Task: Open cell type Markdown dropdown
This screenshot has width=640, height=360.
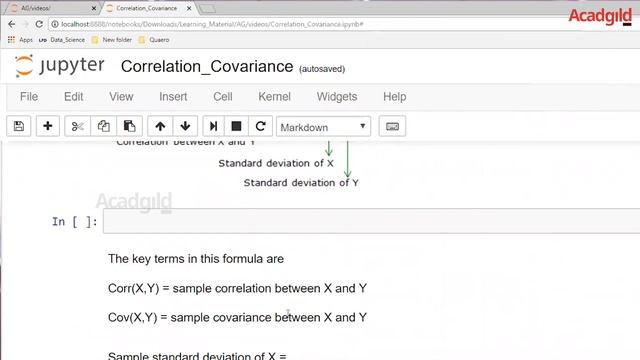Action: (x=323, y=127)
